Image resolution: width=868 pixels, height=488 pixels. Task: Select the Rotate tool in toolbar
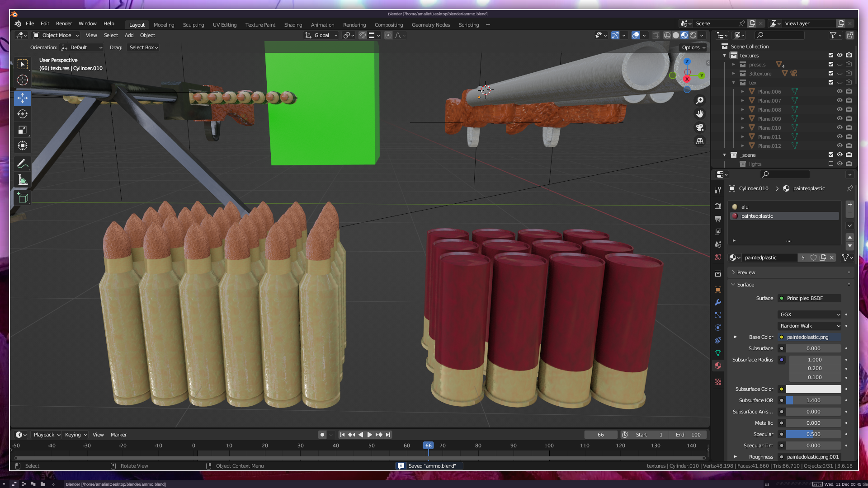[23, 114]
